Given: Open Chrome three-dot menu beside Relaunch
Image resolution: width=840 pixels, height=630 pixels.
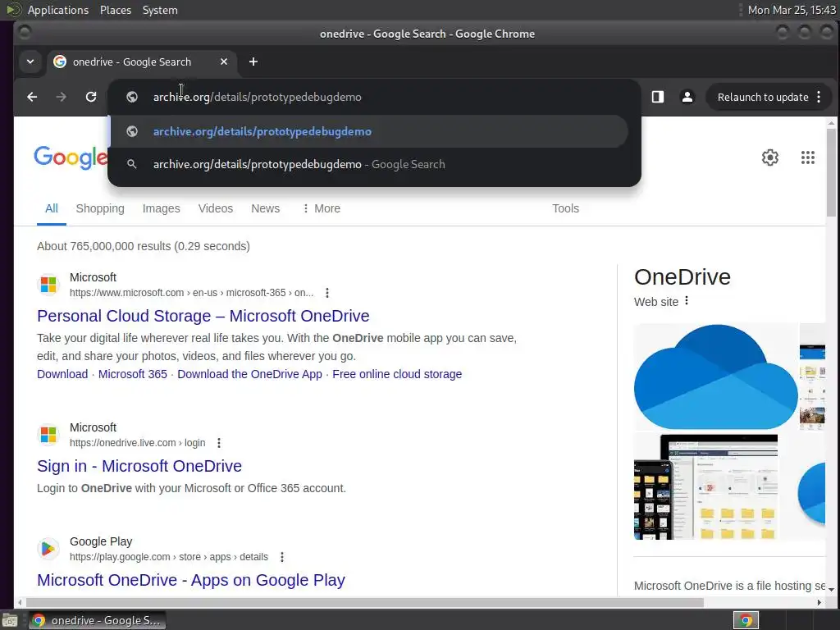Looking at the screenshot, I should point(819,97).
